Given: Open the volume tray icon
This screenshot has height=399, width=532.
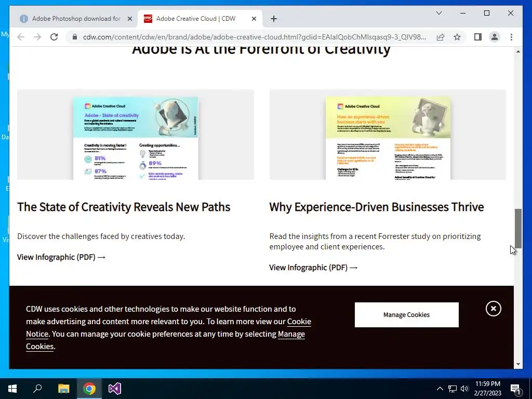Looking at the screenshot, I should [x=464, y=389].
